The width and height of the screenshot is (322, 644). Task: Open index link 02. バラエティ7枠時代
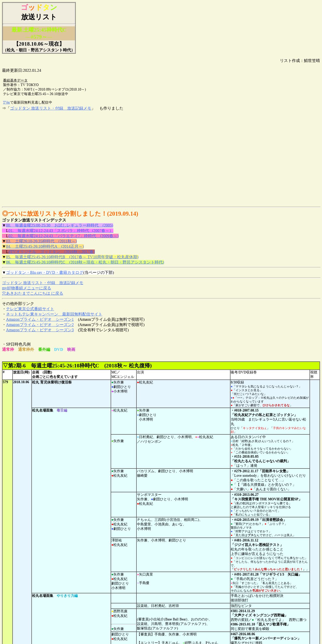point(63,236)
